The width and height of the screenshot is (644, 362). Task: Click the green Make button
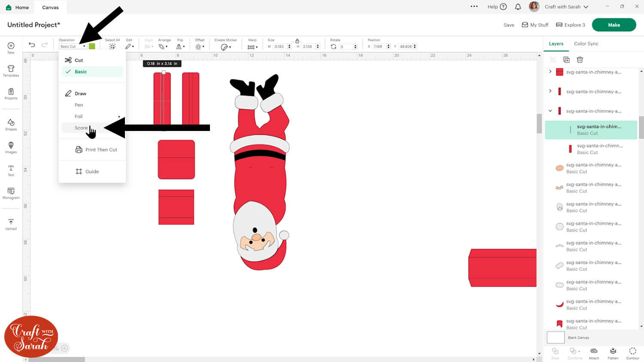[614, 25]
